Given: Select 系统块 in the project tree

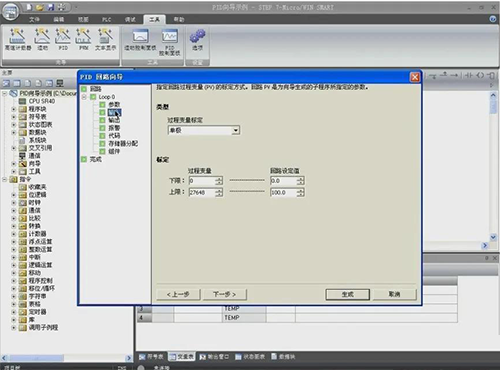Looking at the screenshot, I should (x=37, y=140).
